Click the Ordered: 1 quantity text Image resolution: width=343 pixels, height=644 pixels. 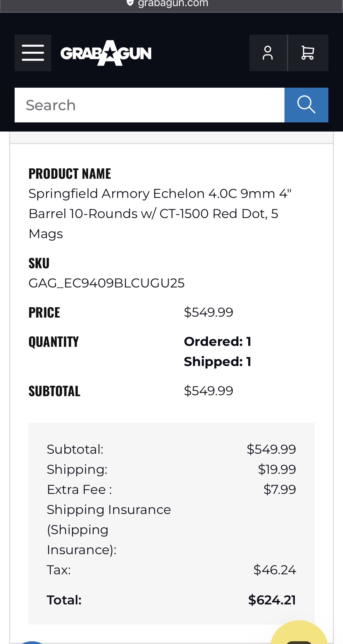click(x=218, y=342)
